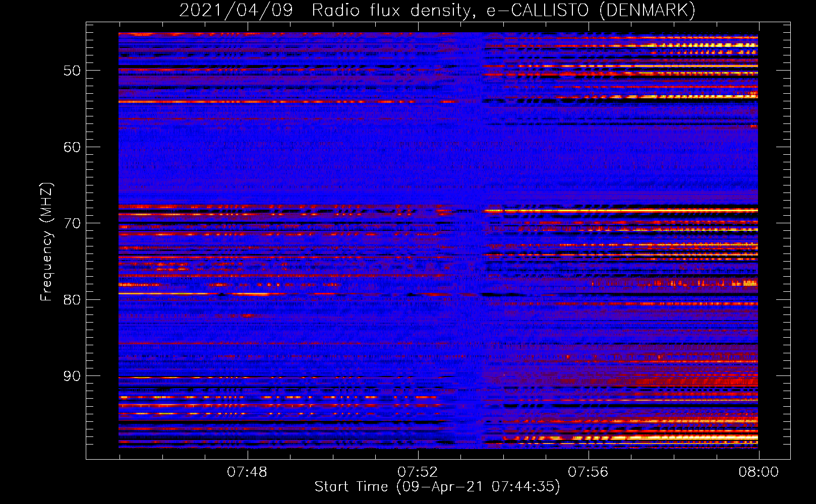Screen dimensions: 816x504
Task: Select the 07:52 time tick label
Action: pyautogui.click(x=418, y=472)
